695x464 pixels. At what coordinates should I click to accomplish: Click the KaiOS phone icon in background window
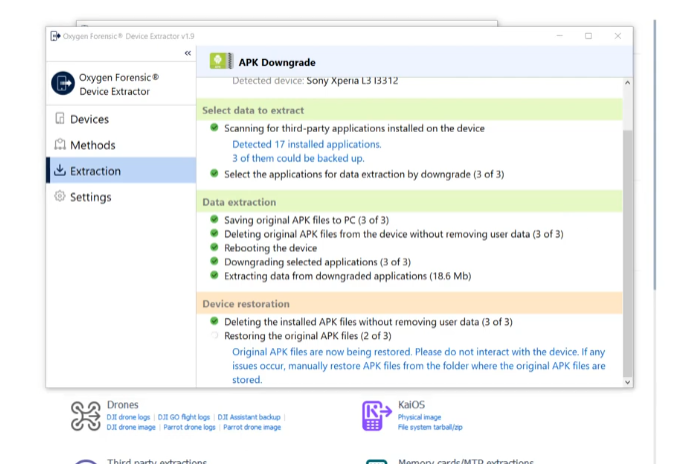click(x=376, y=416)
